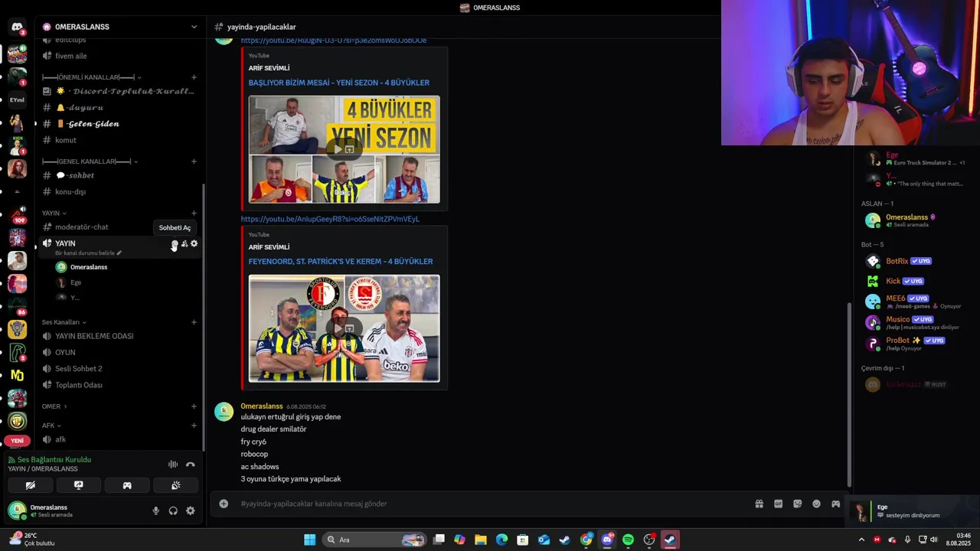This screenshot has width=980, height=551.
Task: Add a channel to the AFK category
Action: (x=194, y=425)
